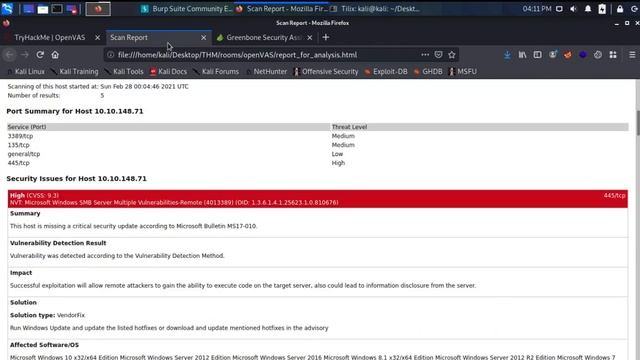The image size is (640, 360).
Task: Click the orange fox extension icon
Action: (x=567, y=55)
